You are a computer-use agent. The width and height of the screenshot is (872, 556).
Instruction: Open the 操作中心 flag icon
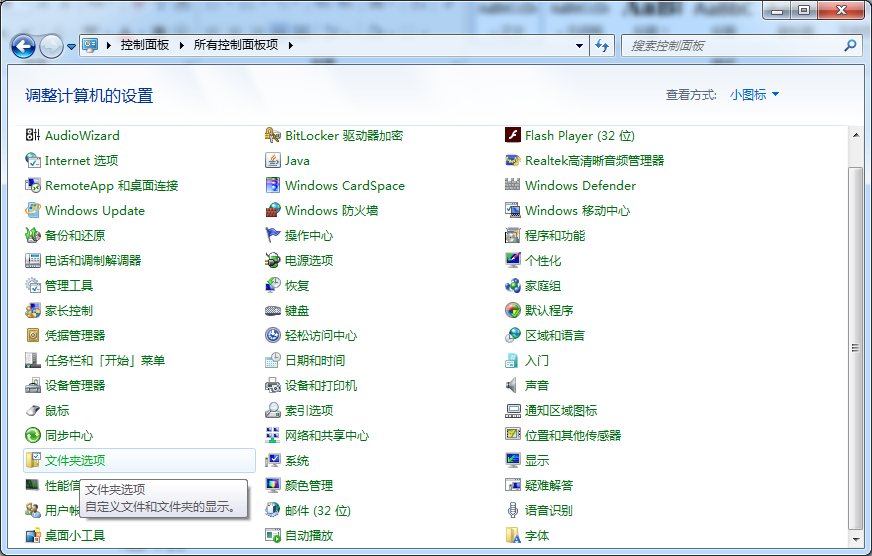pos(272,235)
